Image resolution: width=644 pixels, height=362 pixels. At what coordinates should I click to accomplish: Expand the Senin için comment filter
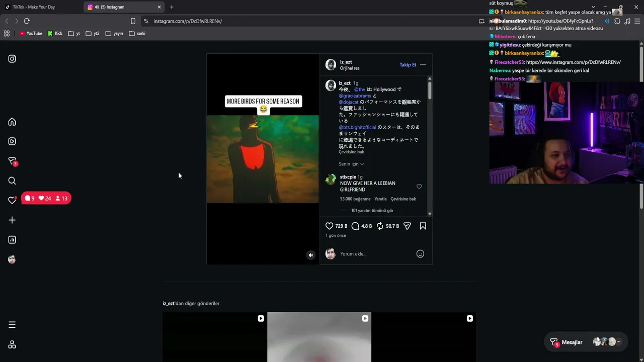(x=351, y=164)
